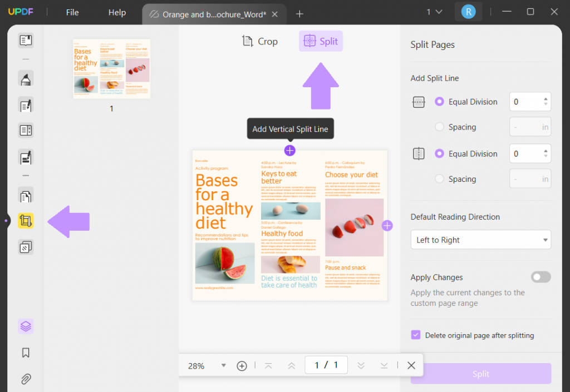
Task: Uncheck Delete original page after splitting
Action: 415,335
